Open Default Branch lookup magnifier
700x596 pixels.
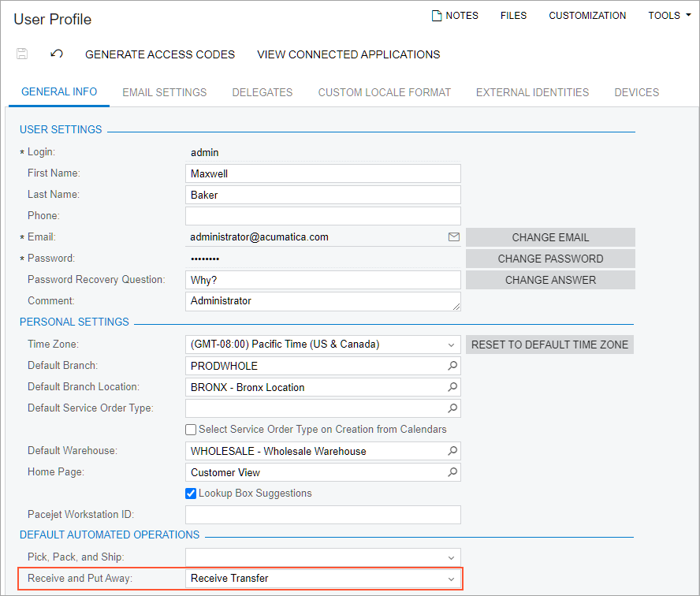pos(452,366)
